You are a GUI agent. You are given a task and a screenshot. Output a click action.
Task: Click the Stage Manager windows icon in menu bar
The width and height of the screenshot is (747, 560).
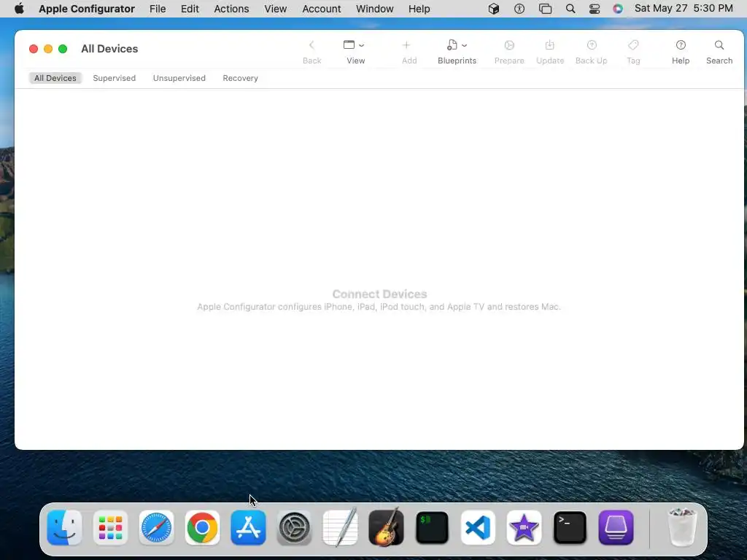(x=545, y=9)
